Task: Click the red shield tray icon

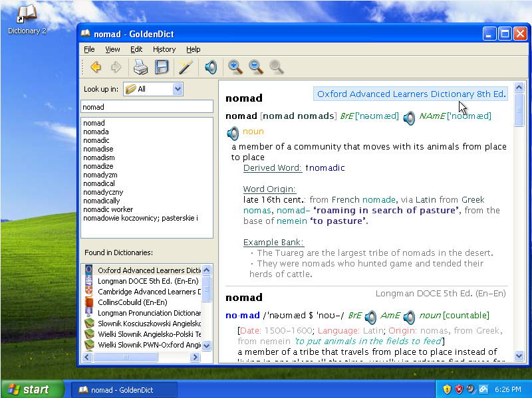Action: click(459, 389)
